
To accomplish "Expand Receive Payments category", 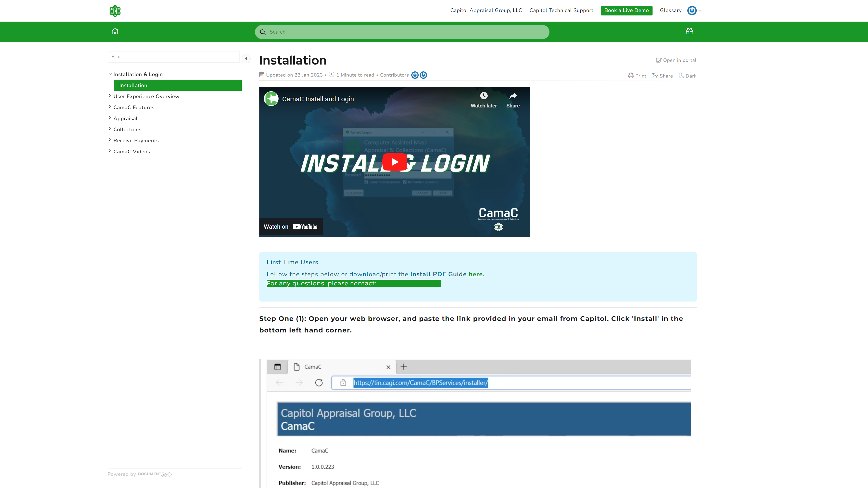I will (110, 140).
